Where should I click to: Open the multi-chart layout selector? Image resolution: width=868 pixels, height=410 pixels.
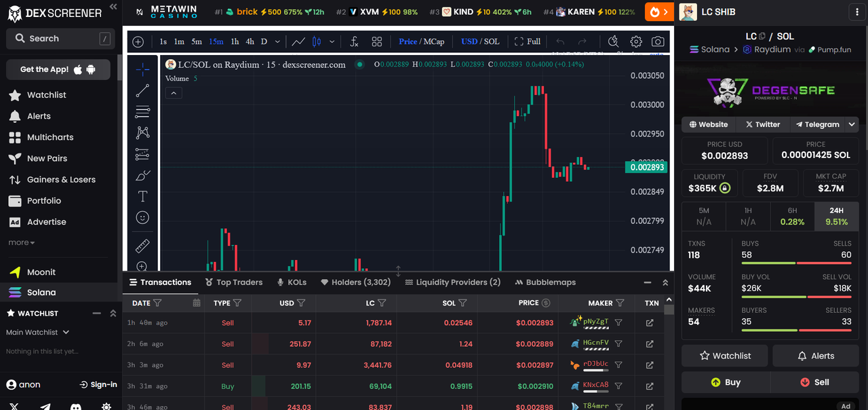point(377,41)
